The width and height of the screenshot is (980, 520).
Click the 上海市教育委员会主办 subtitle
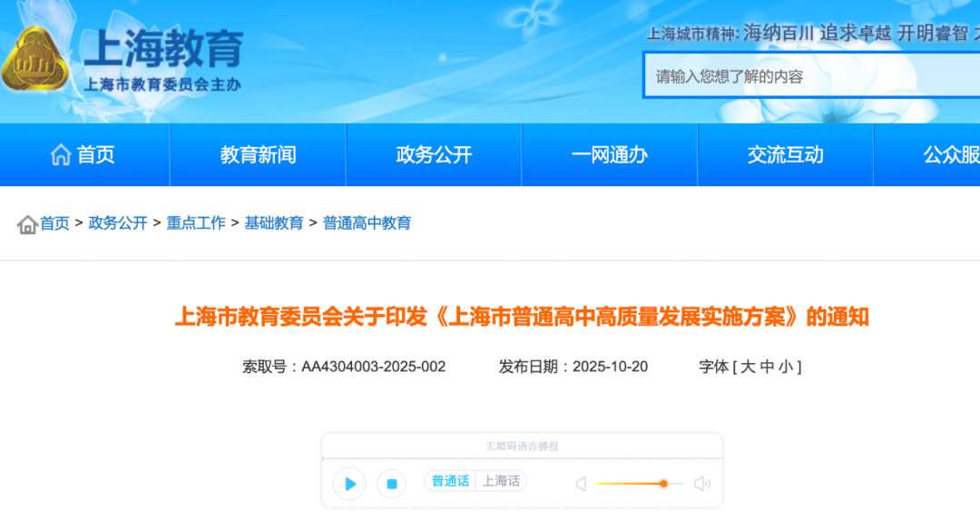162,84
